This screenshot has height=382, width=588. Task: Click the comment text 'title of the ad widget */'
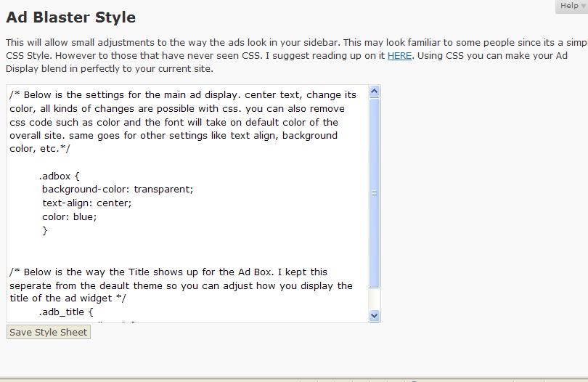coord(68,298)
